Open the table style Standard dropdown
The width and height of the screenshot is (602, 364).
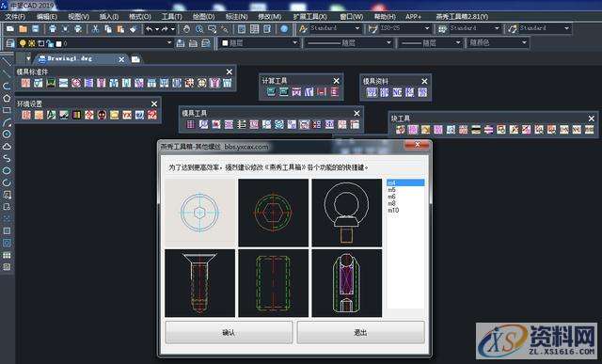[x=497, y=28]
